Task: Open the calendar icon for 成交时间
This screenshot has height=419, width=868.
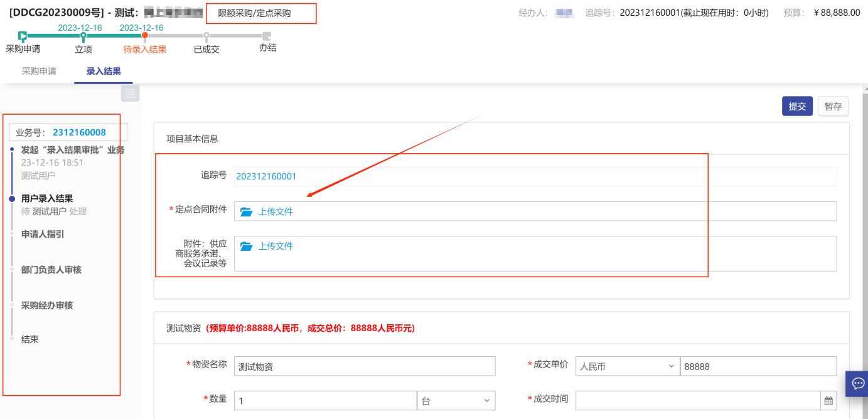Action: click(828, 401)
